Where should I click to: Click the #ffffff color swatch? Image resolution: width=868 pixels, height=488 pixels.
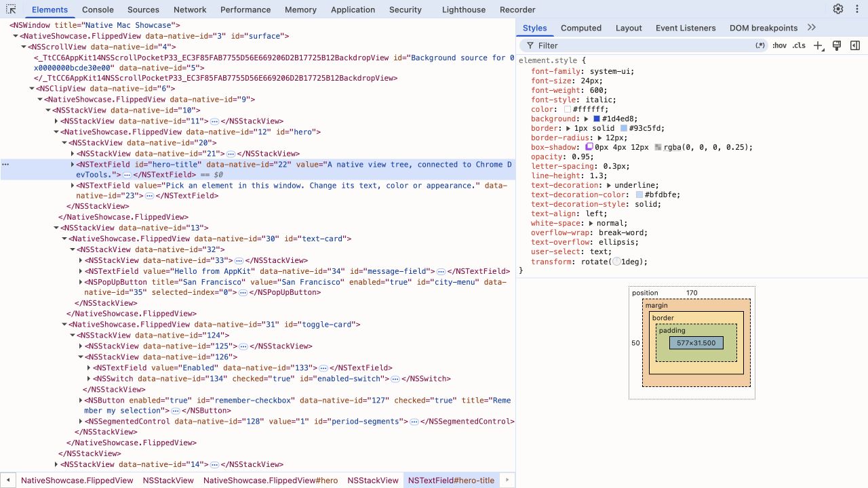[x=568, y=110]
